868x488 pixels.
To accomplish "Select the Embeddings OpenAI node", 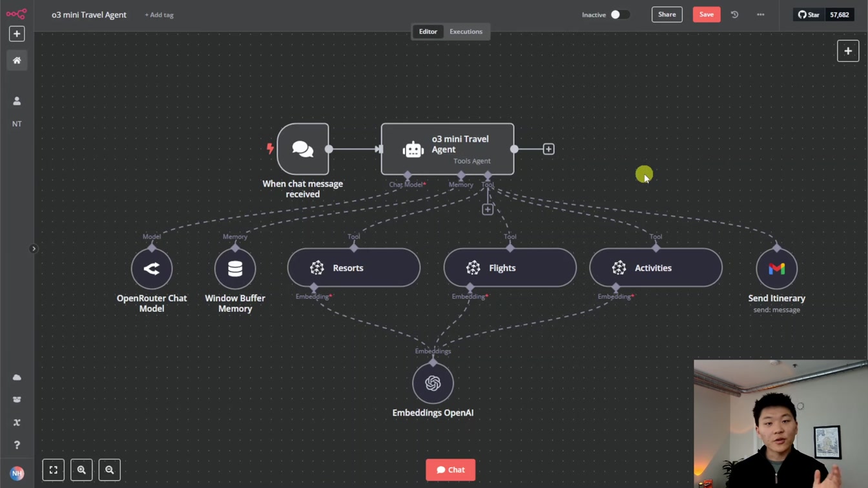I will pyautogui.click(x=433, y=383).
